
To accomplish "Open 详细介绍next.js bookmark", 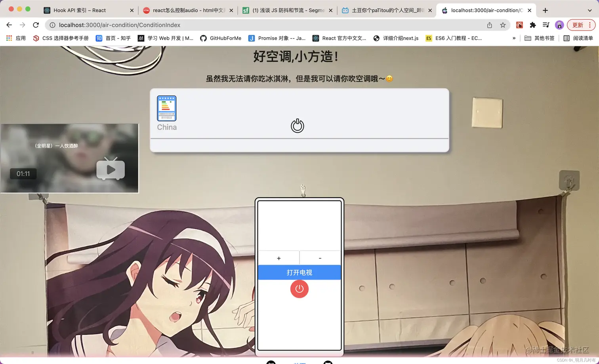I will (x=396, y=38).
